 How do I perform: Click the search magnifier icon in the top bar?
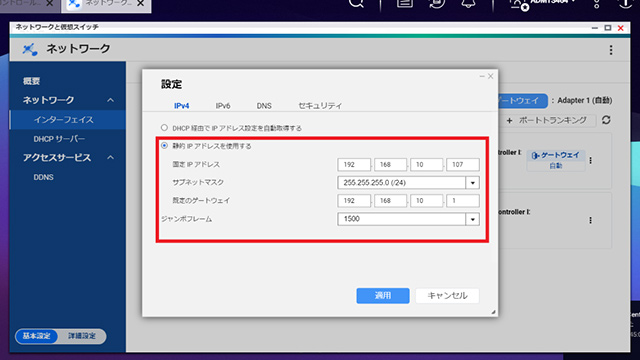pyautogui.click(x=356, y=4)
